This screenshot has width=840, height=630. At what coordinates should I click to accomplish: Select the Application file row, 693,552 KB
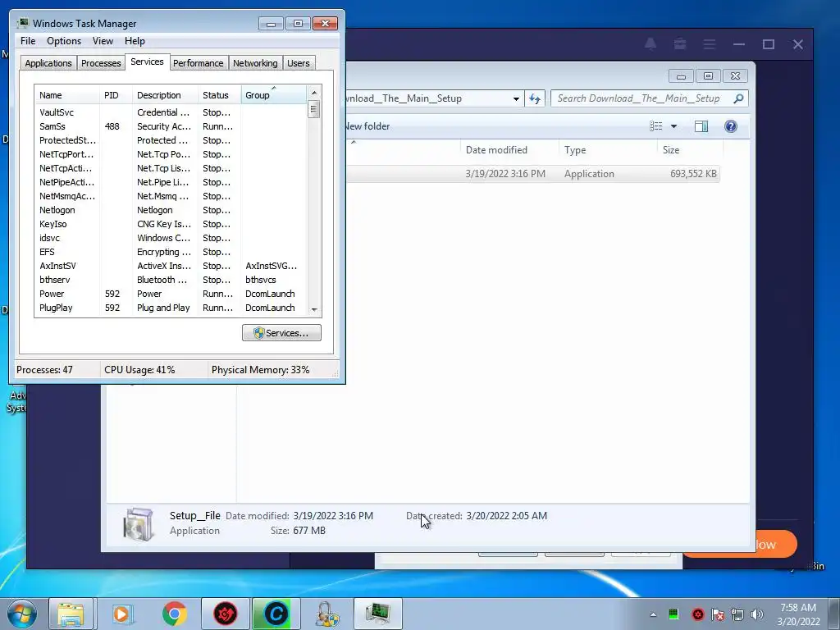(532, 174)
